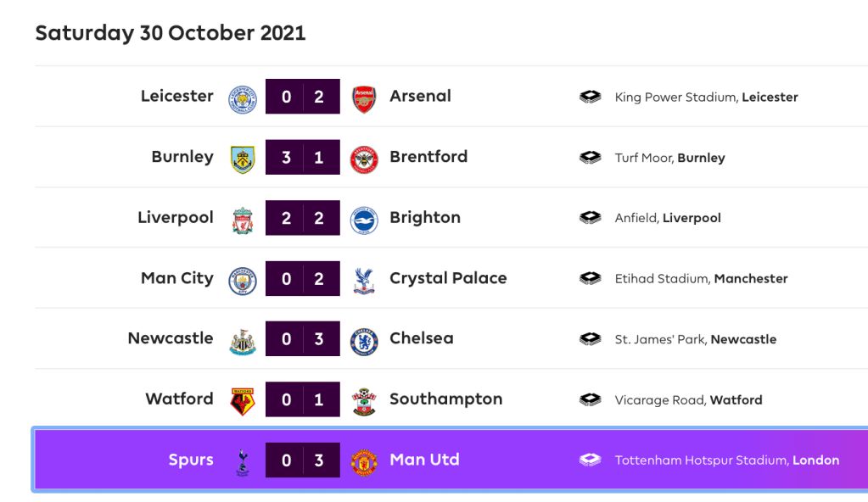
Task: Click the Manchester United crest
Action: point(363,460)
